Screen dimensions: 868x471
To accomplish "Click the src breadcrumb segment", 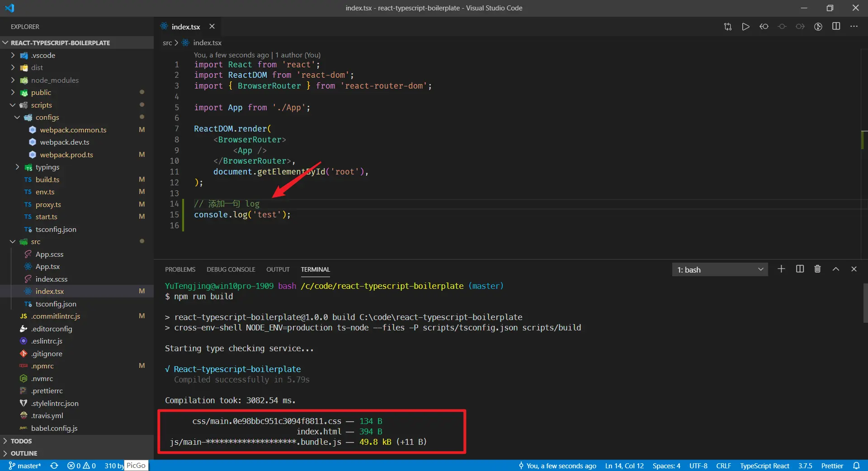I will coord(167,43).
